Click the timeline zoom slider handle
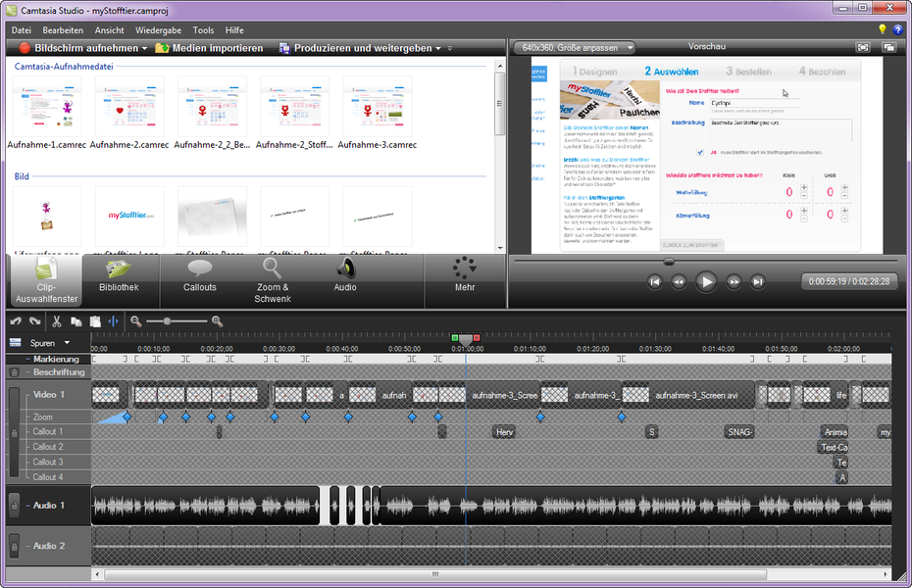912x588 pixels. pos(167,320)
